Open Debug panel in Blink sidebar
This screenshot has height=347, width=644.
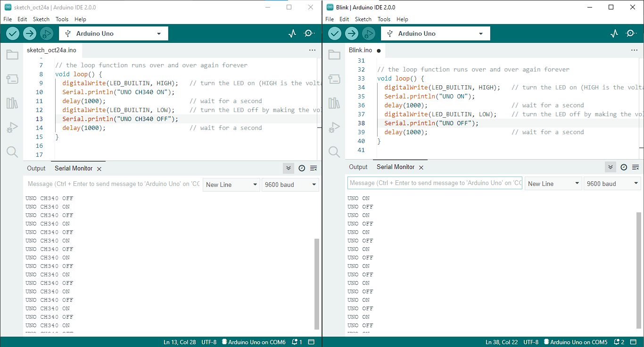point(334,128)
